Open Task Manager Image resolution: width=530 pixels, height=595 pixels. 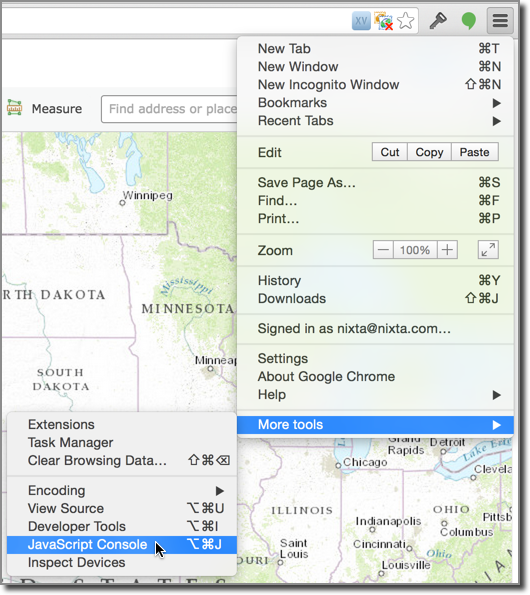(x=122, y=442)
